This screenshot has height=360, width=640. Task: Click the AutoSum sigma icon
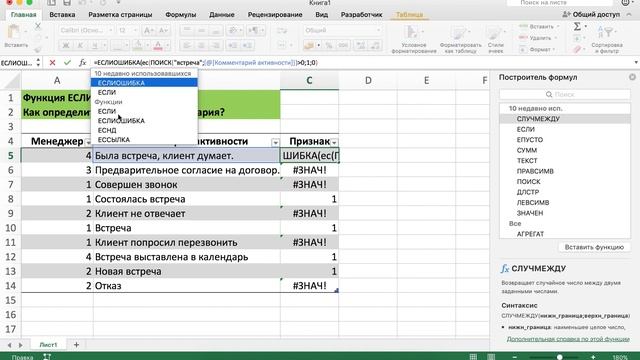pos(577,27)
